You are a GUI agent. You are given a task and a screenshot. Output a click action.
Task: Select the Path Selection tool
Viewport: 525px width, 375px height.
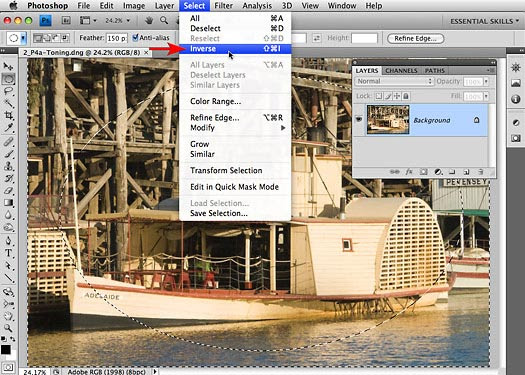[x=8, y=266]
